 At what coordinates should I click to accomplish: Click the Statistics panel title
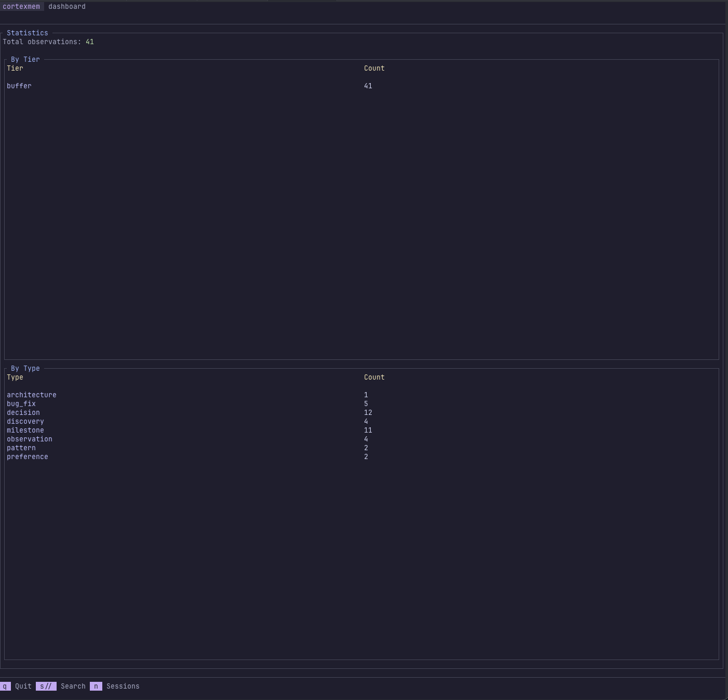28,33
